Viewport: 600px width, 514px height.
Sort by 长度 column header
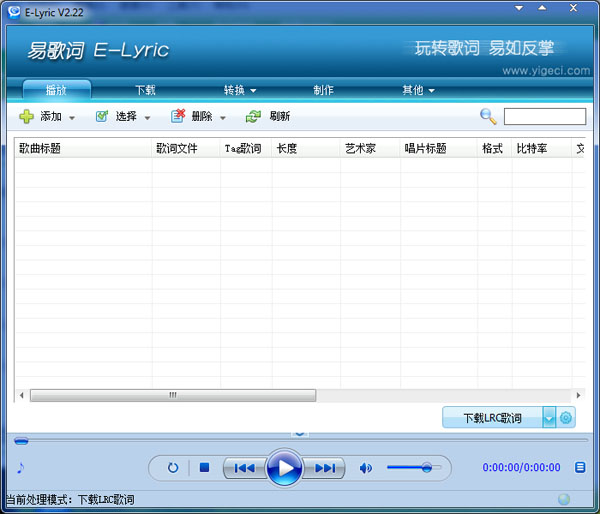306,148
